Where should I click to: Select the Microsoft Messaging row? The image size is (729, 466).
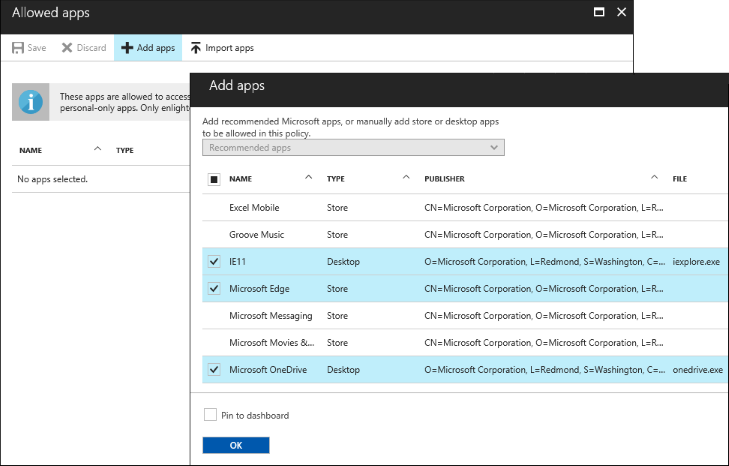coord(270,316)
